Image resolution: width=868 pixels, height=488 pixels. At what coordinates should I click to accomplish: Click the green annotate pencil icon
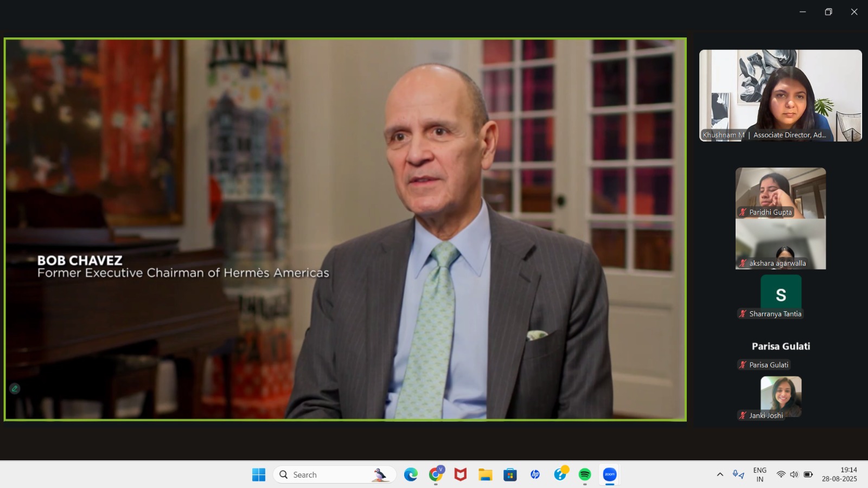pos(15,388)
